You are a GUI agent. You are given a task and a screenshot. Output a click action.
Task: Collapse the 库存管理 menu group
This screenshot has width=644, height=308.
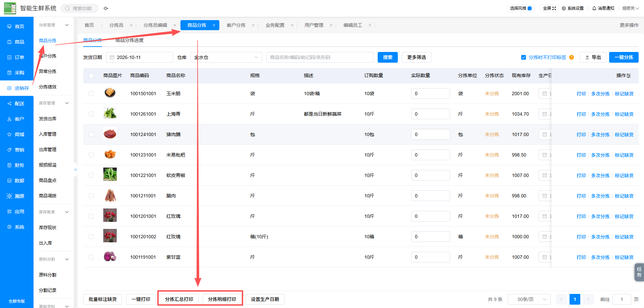click(67, 103)
